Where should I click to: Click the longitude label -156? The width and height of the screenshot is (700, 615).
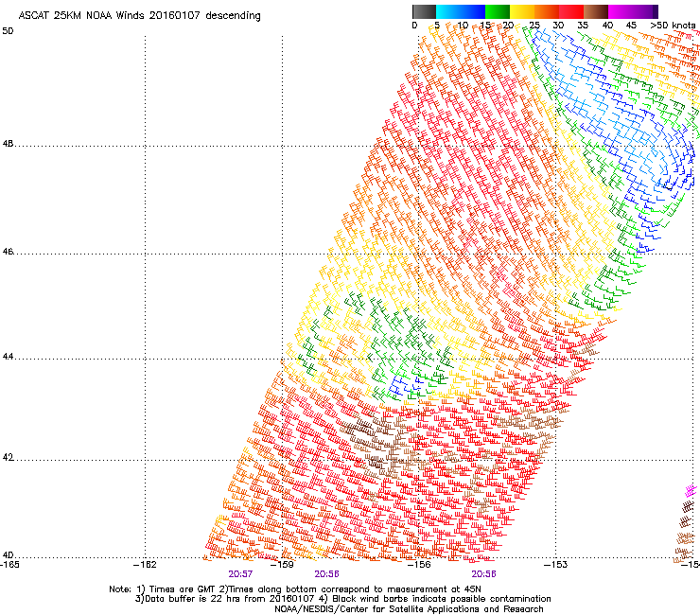(x=419, y=565)
